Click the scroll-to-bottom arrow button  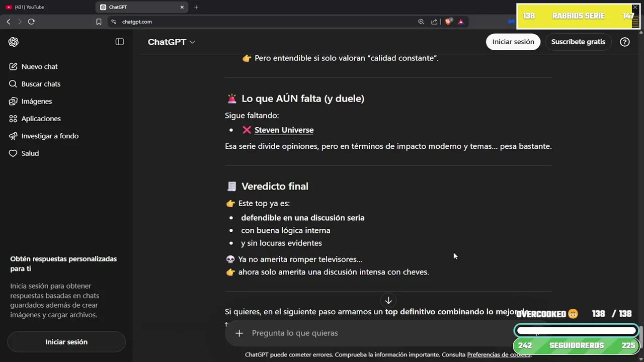(x=388, y=300)
